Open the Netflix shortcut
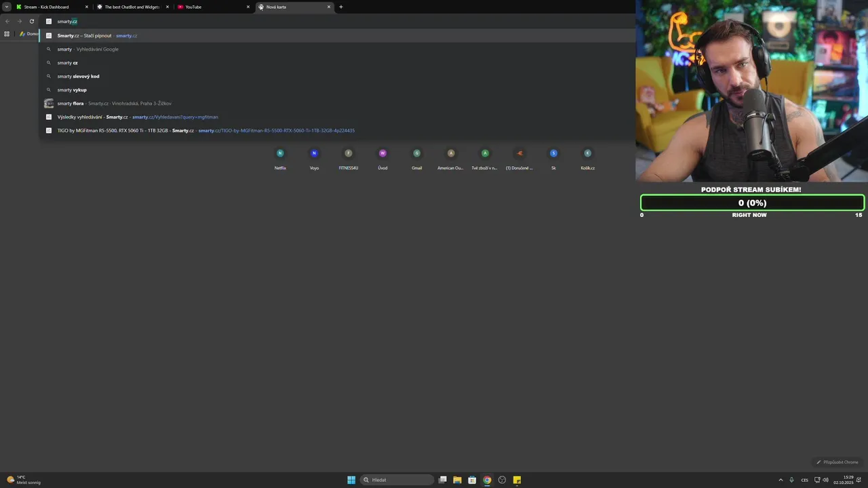The height and width of the screenshot is (488, 868). point(280,159)
